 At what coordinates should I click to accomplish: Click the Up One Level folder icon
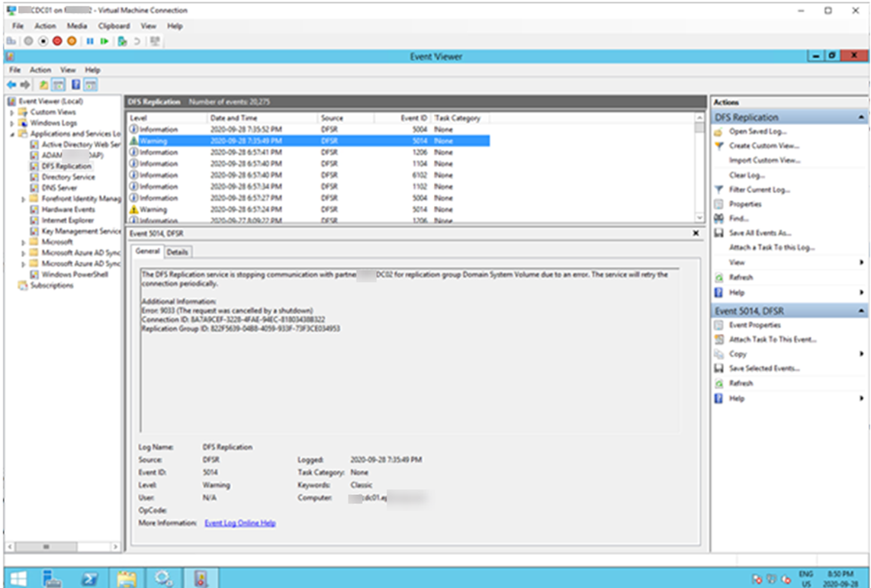[x=43, y=85]
